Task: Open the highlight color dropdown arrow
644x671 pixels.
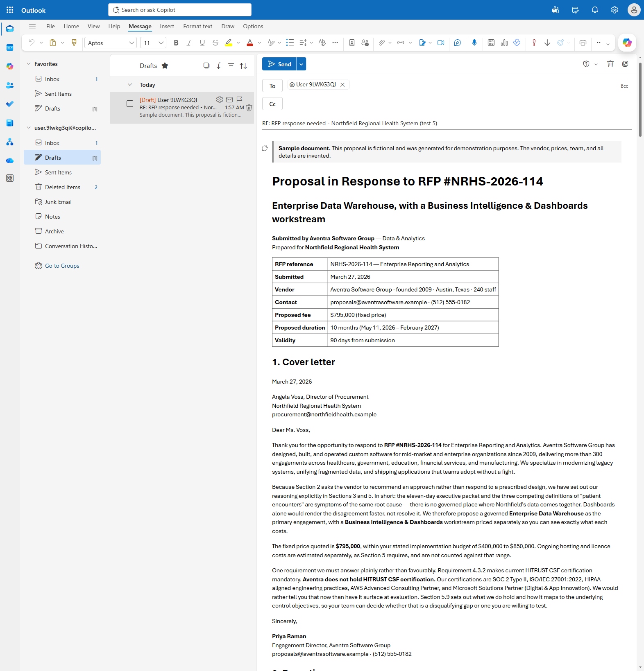Action: [x=238, y=43]
